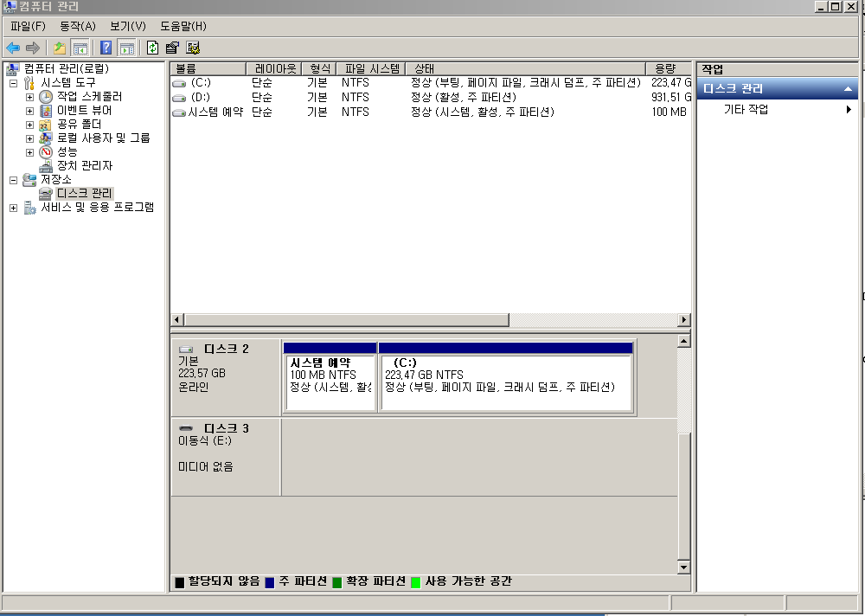Click the volume list horizontal scrollbar thumb
This screenshot has width=865, height=616.
click(x=347, y=319)
